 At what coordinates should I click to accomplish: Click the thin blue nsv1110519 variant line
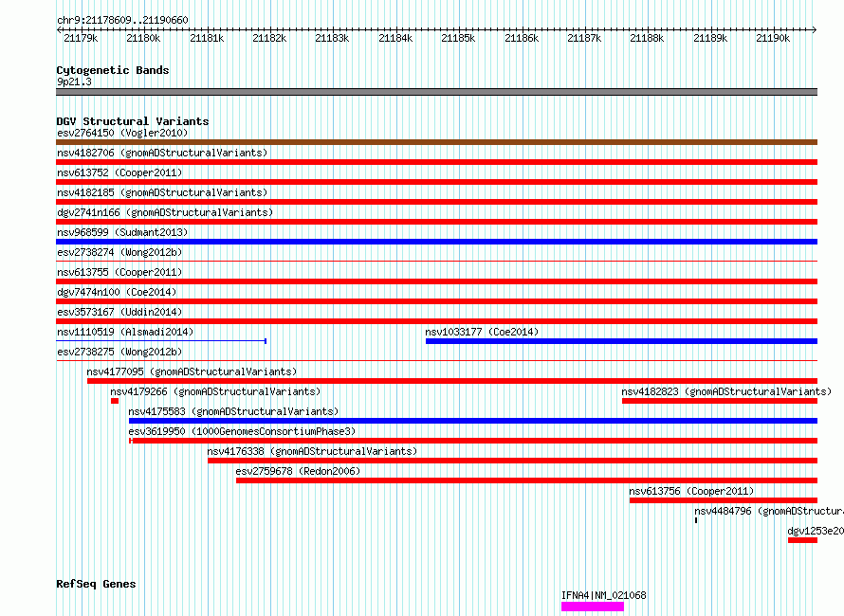(161, 341)
